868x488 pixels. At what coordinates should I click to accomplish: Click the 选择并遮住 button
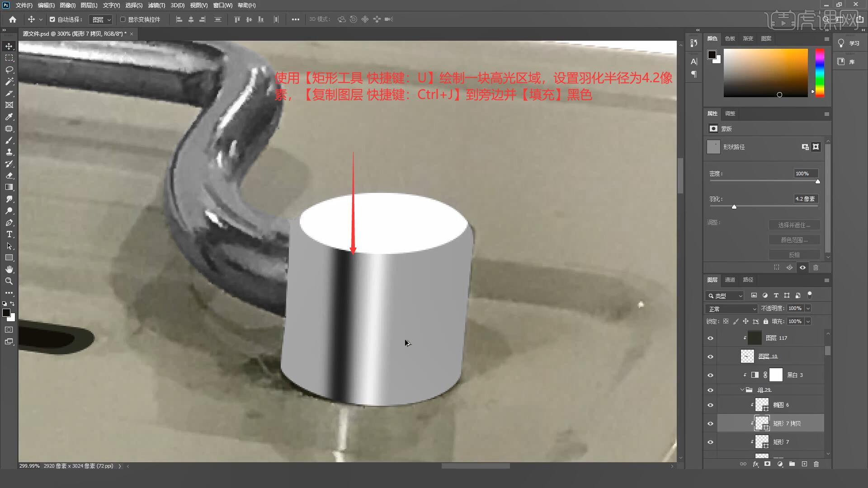794,225
